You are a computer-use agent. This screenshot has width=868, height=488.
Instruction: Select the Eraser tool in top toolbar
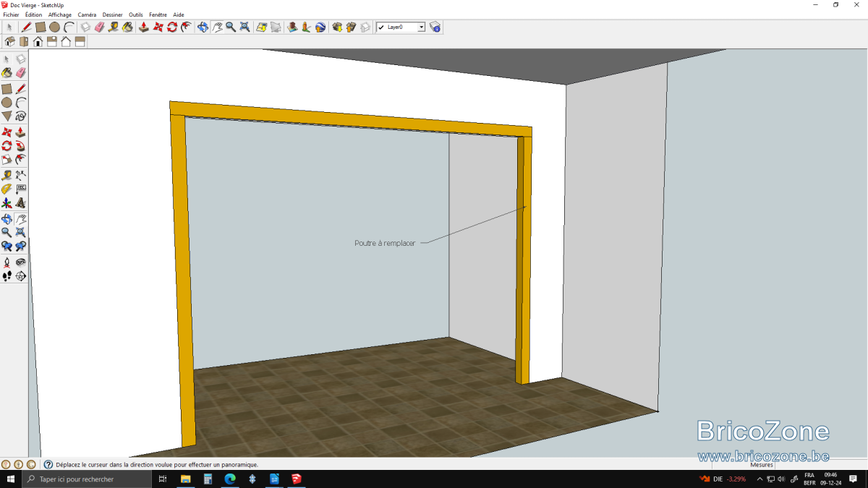[x=99, y=27]
